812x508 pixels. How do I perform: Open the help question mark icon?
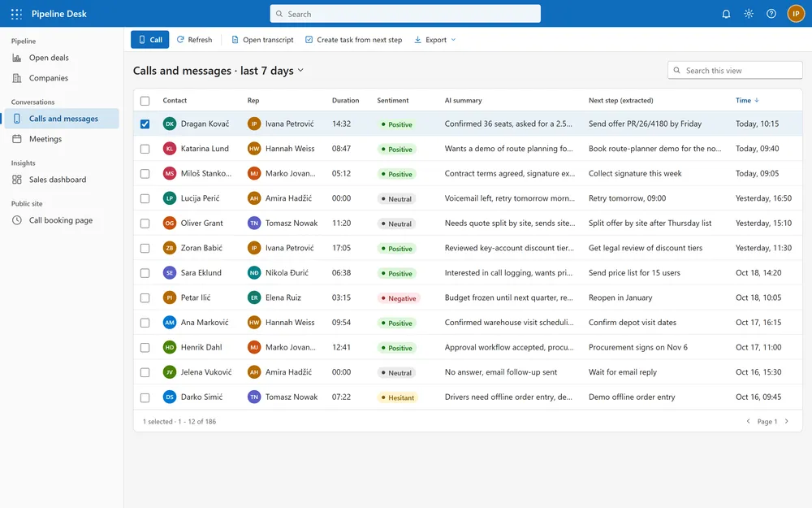pyautogui.click(x=771, y=14)
